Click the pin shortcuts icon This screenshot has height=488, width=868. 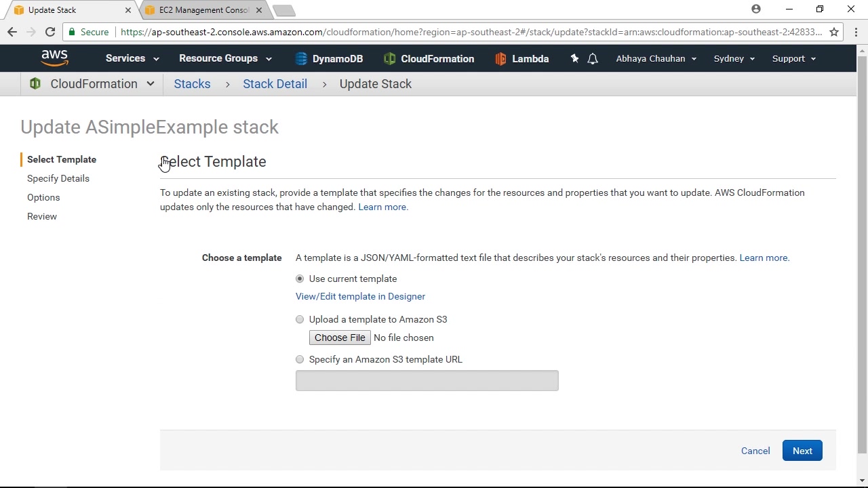(x=574, y=59)
